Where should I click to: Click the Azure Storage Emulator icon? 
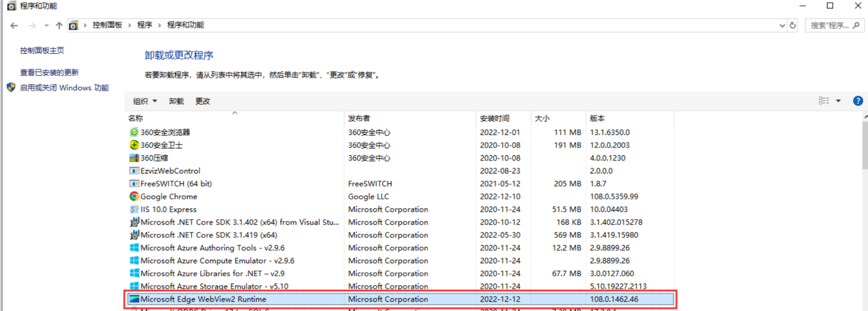(134, 286)
